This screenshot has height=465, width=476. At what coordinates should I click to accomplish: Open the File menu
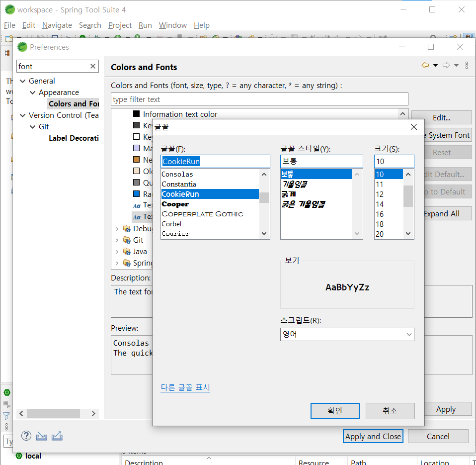(9, 25)
